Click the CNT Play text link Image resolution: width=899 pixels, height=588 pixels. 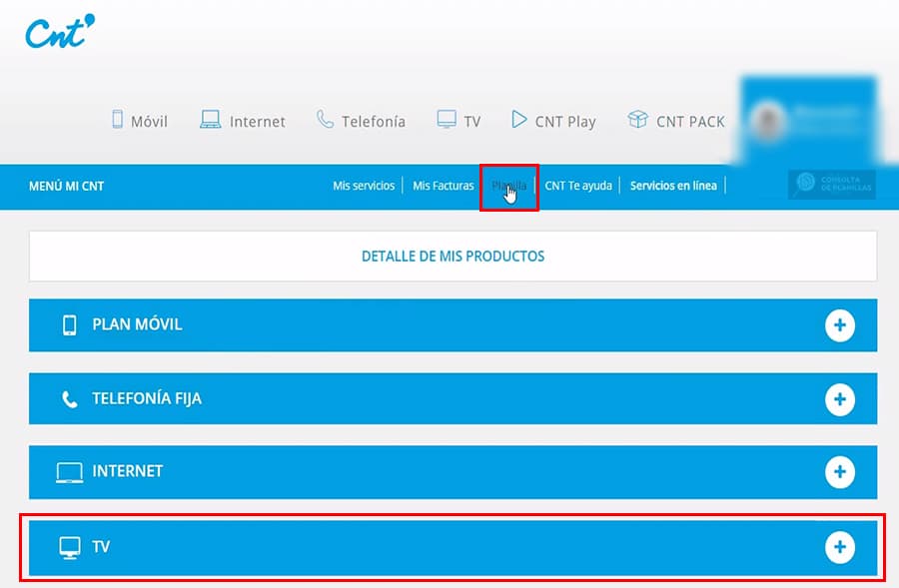[565, 122]
